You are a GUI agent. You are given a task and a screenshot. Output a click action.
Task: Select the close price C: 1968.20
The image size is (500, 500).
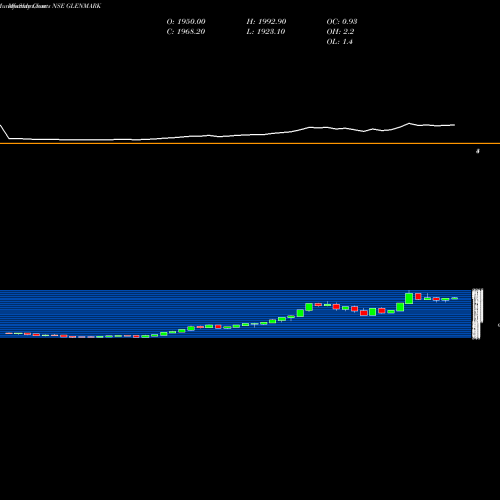(x=186, y=31)
